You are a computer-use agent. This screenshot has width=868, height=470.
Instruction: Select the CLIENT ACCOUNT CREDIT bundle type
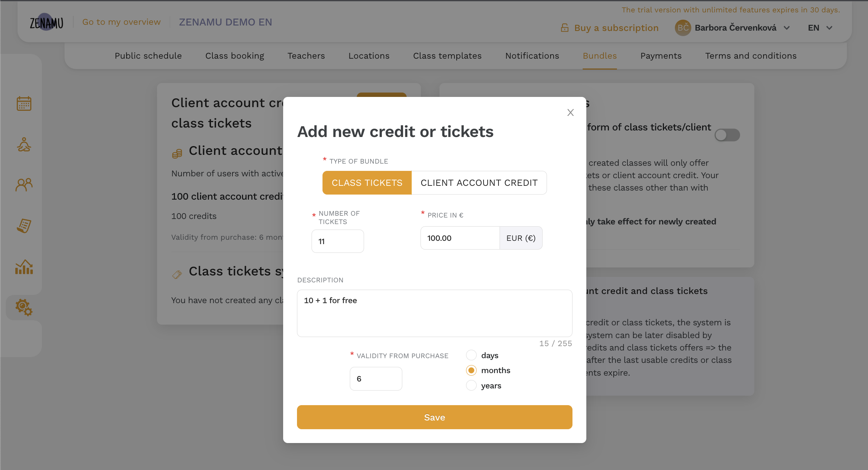click(479, 182)
